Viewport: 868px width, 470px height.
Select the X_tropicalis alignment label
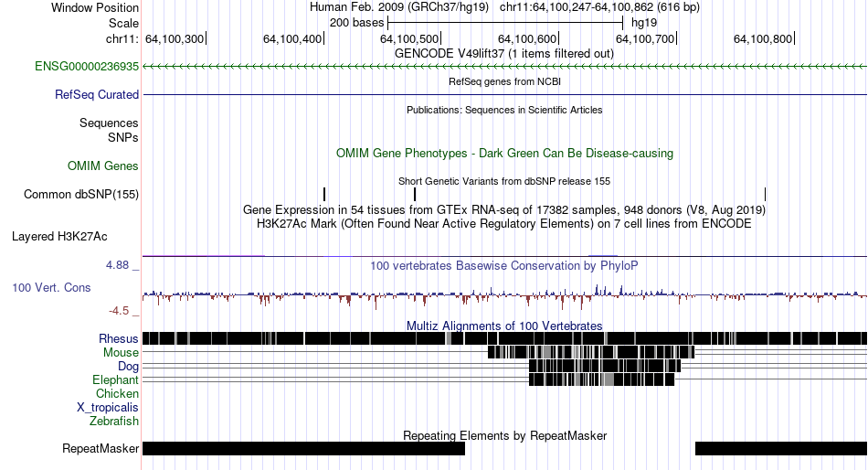(108, 408)
